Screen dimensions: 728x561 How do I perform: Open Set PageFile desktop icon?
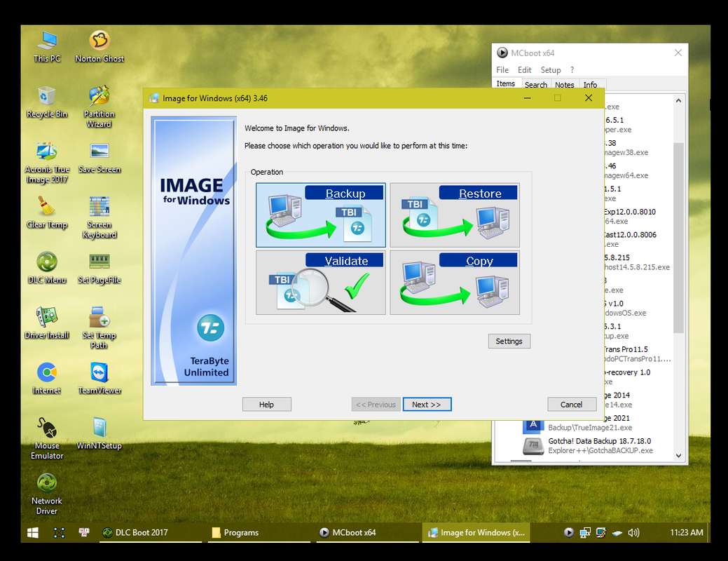99,268
